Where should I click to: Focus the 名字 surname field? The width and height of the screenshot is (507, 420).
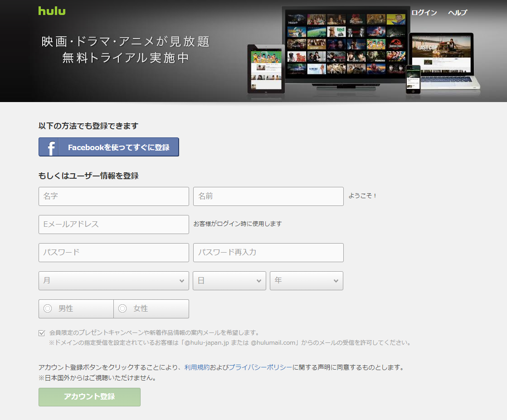tap(113, 196)
